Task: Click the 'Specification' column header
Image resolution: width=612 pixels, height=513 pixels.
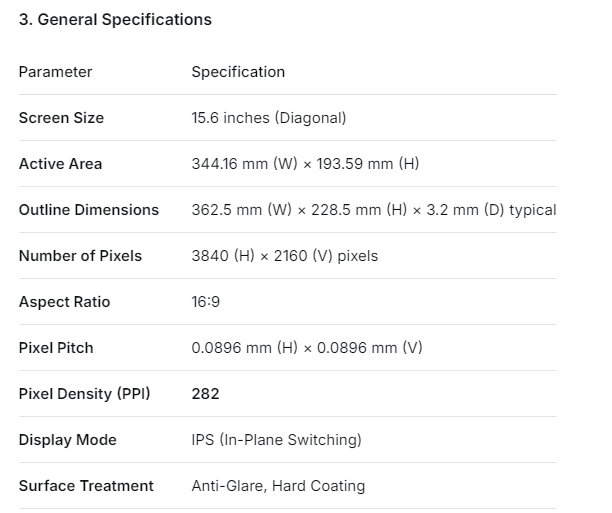Action: coord(238,72)
